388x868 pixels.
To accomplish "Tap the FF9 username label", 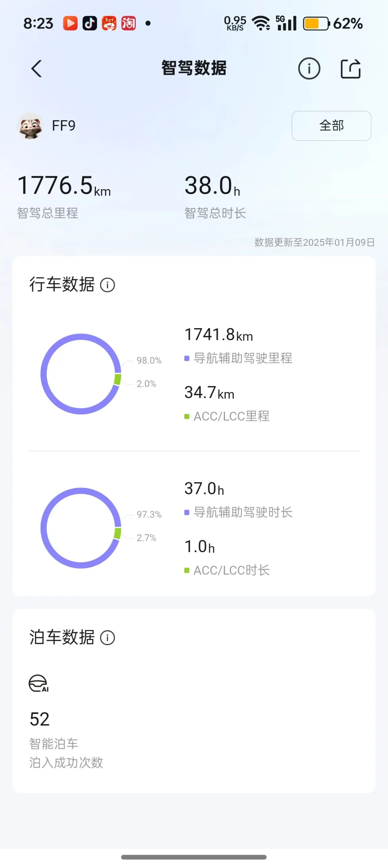I will (63, 126).
